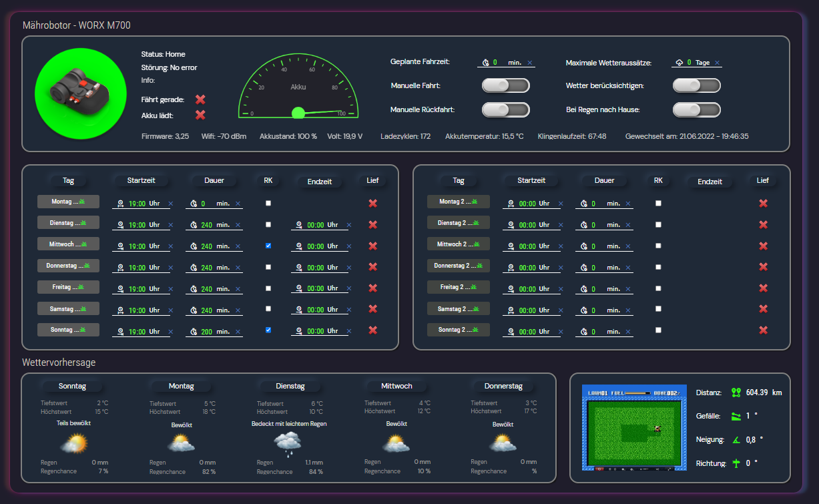Click the Mittwoch day button
819x504 pixels.
coord(68,244)
